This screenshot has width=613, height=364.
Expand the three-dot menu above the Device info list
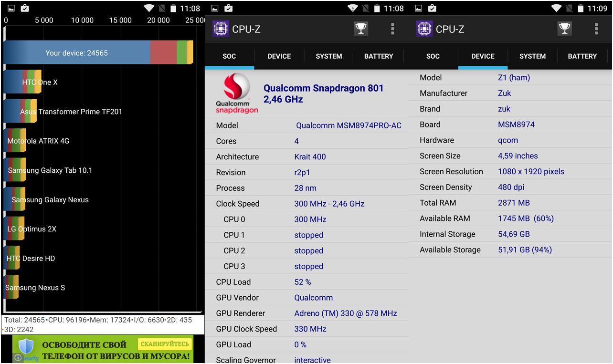(596, 29)
